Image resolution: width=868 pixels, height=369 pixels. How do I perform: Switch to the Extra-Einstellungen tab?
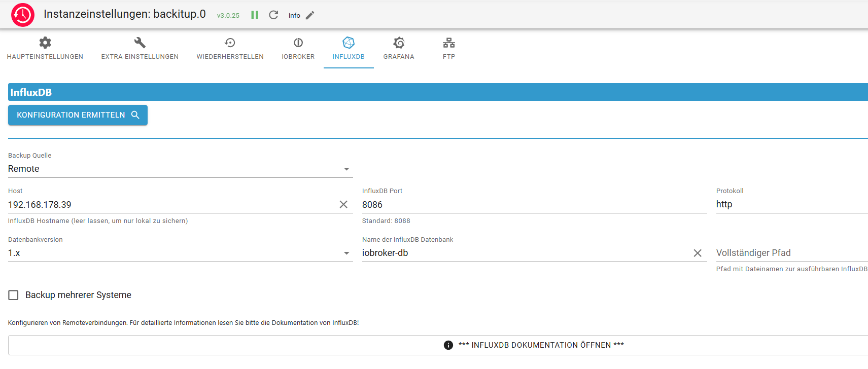pyautogui.click(x=140, y=49)
